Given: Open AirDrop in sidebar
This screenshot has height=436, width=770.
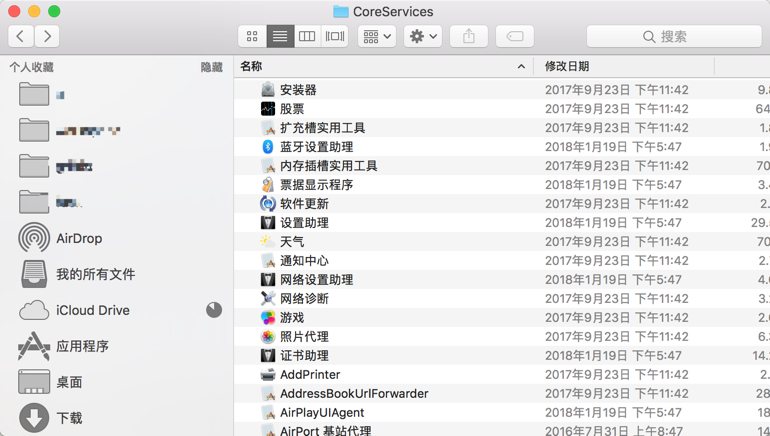Looking at the screenshot, I should click(x=79, y=238).
